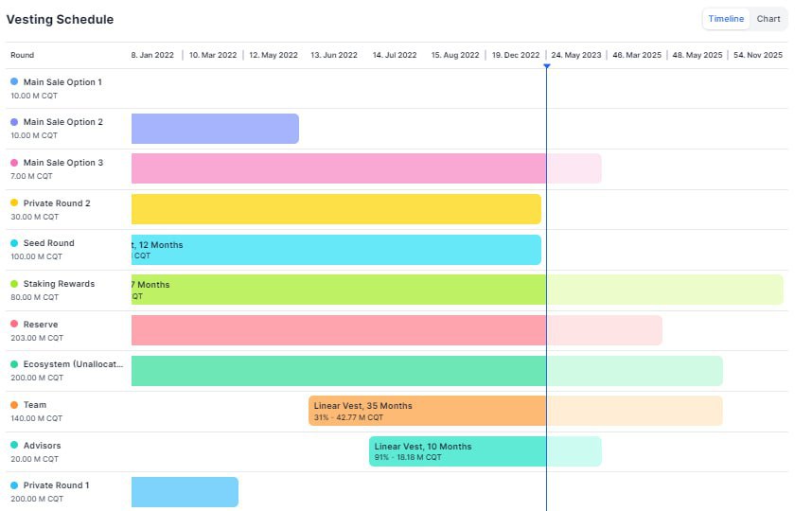Click the current date marker on timeline
The width and height of the screenshot is (812, 511).
546,65
